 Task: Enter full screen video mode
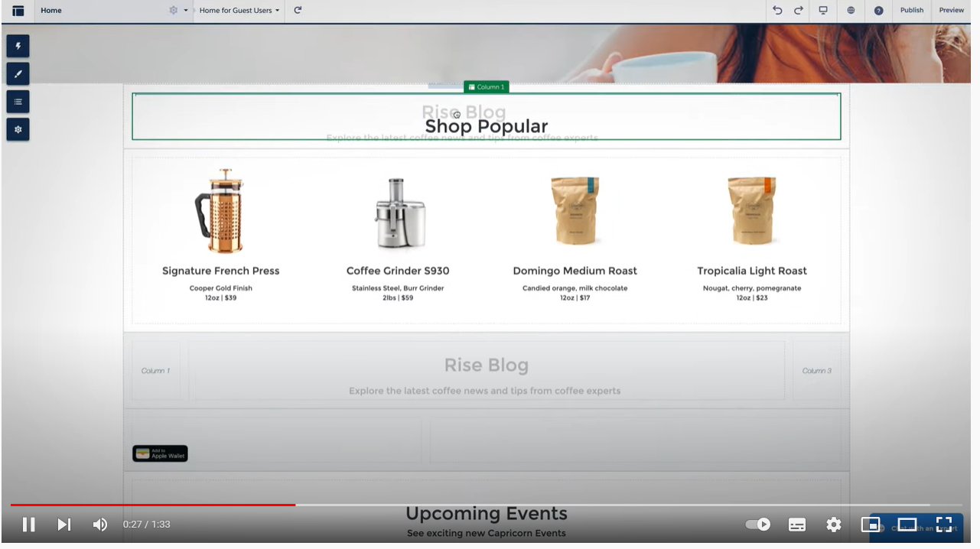[944, 525]
